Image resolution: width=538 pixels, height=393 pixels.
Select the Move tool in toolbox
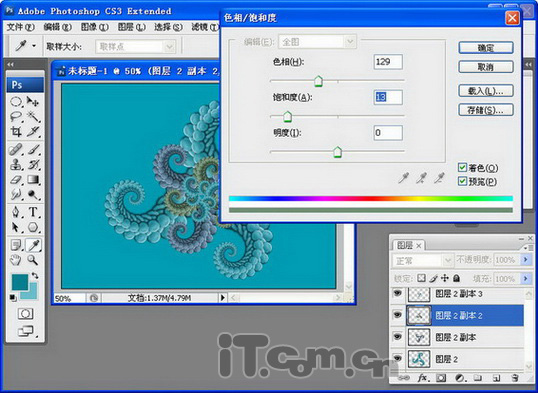coord(33,102)
